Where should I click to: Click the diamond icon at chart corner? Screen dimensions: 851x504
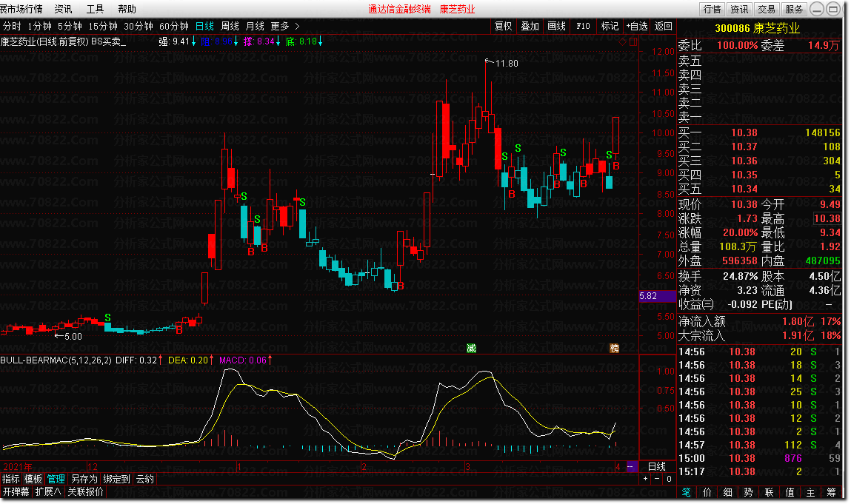point(622,41)
